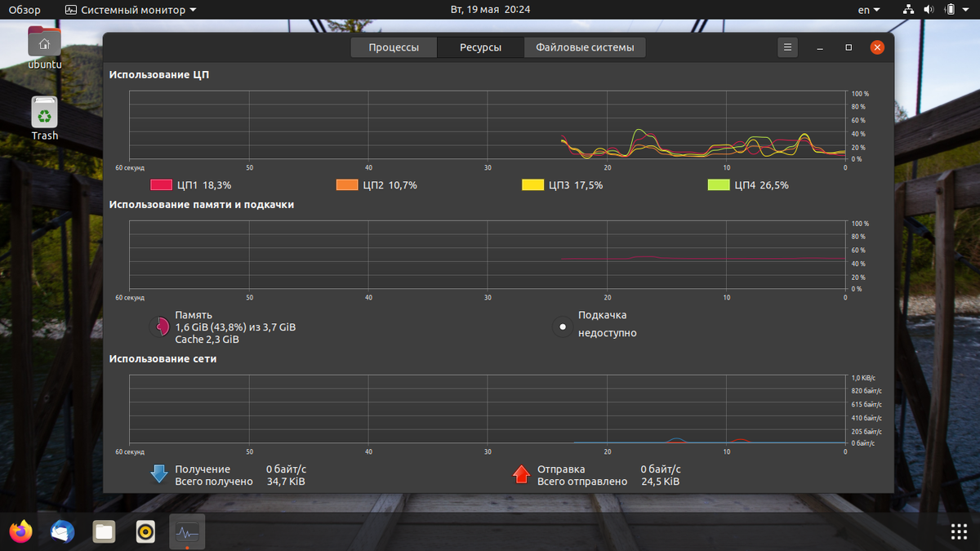Screen dimensions: 980x551
Task: Open Rhythmbox music player from the dock
Action: pyautogui.click(x=145, y=532)
